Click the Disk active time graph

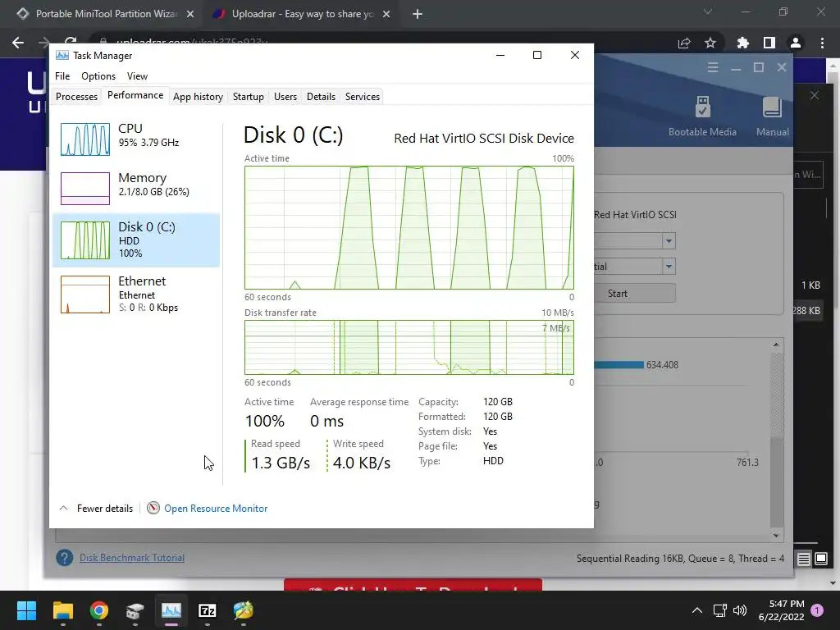pos(409,228)
